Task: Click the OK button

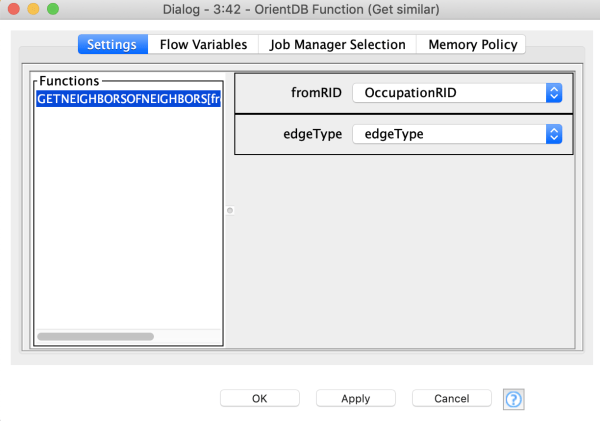Action: click(260, 398)
